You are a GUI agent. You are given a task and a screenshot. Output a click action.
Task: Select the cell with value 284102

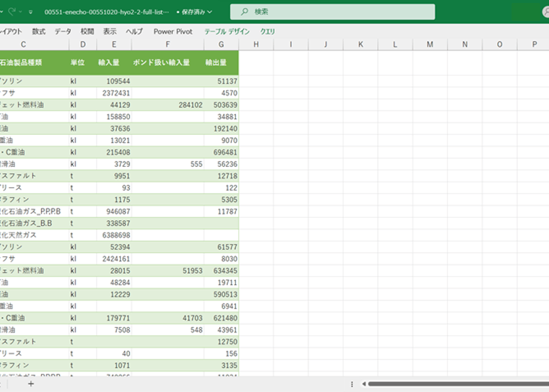[x=168, y=105]
